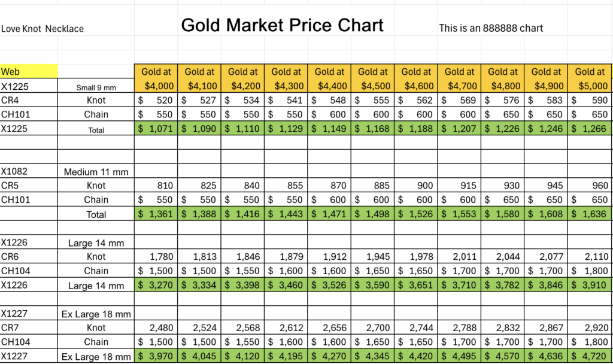Click the CR4 item code cell
Image resolution: width=613 pixels, height=364 pixels.
pos(29,100)
